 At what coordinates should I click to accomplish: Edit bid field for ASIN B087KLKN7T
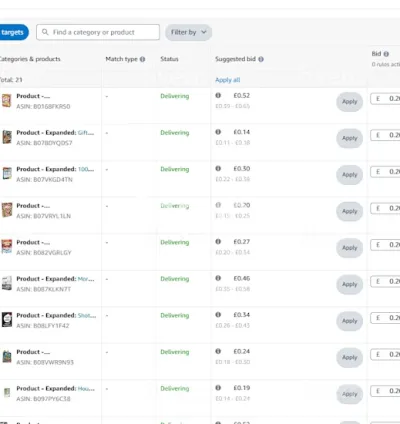pos(385,281)
